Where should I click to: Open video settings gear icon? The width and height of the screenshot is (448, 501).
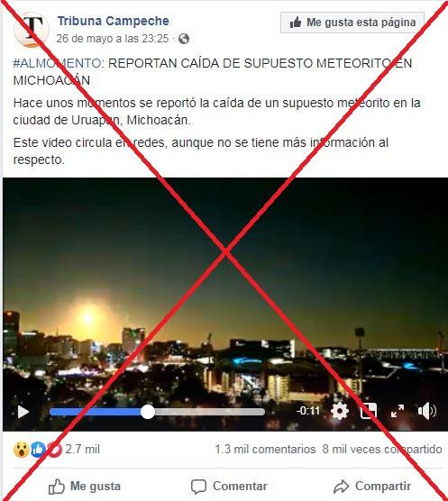coord(339,411)
